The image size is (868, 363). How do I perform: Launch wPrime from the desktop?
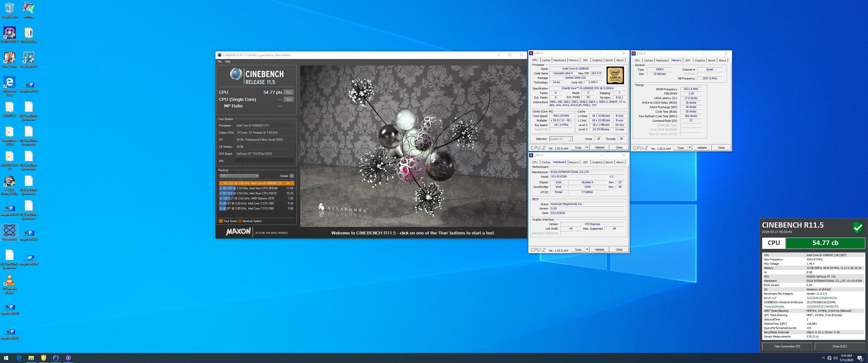(29, 10)
